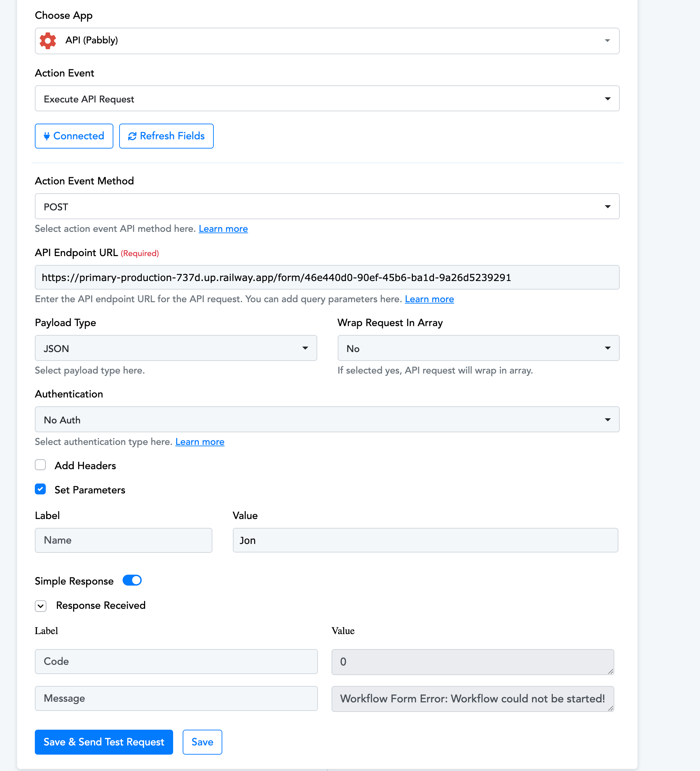
Task: Click the plug icon on Connected button
Action: (x=47, y=136)
